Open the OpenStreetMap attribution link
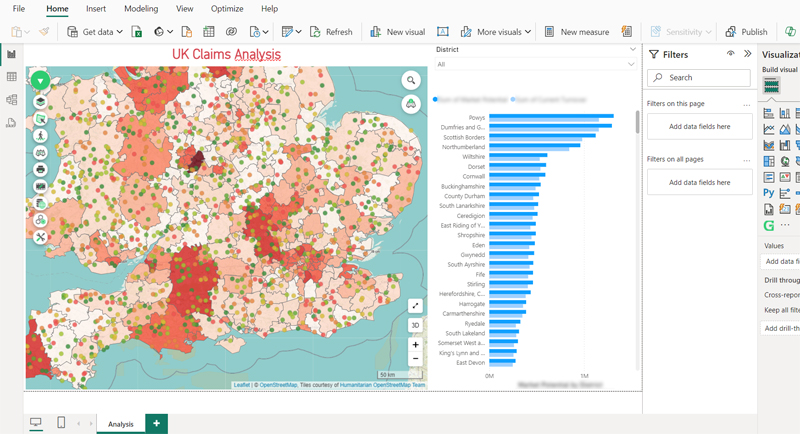 278,385
